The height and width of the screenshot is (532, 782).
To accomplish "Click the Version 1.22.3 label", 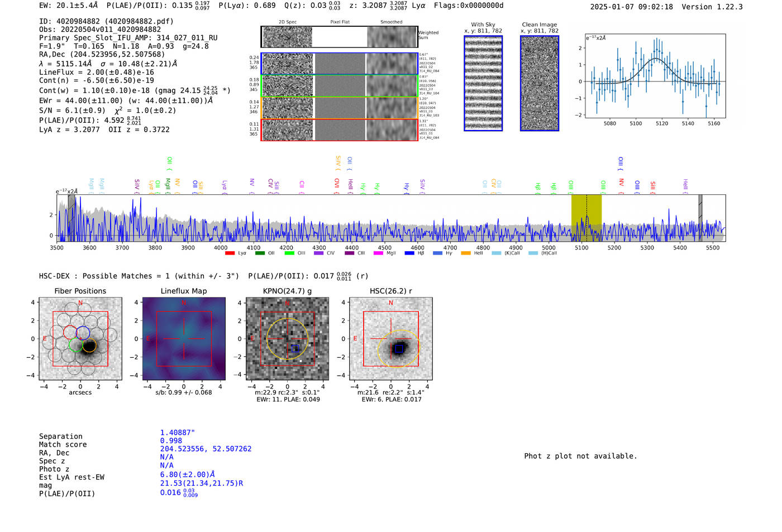I will pyautogui.click(x=712, y=7).
